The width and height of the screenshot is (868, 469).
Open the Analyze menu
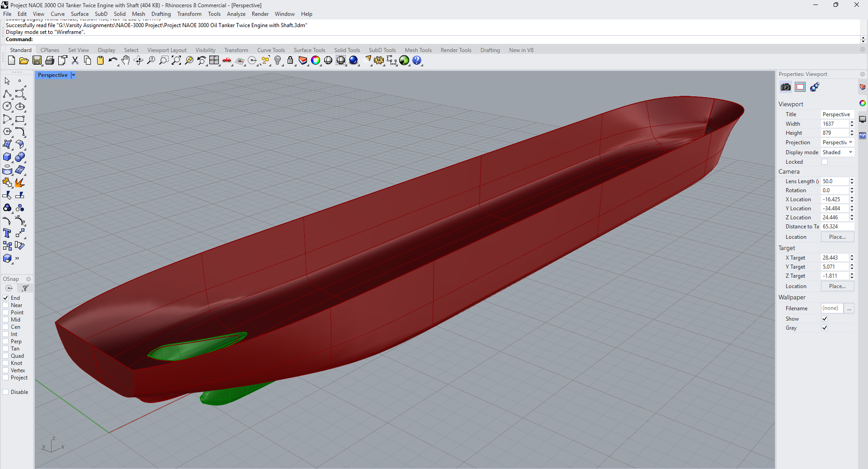[x=236, y=14]
